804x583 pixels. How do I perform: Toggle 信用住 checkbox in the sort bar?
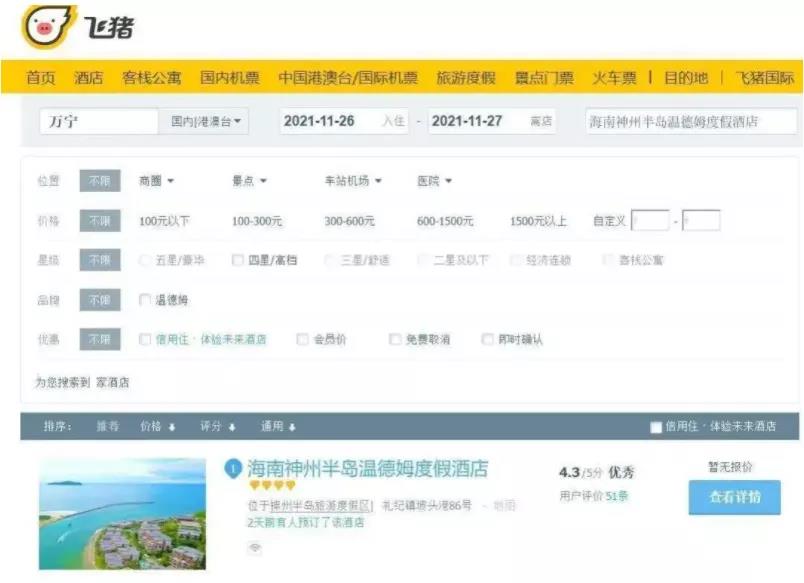(x=656, y=427)
